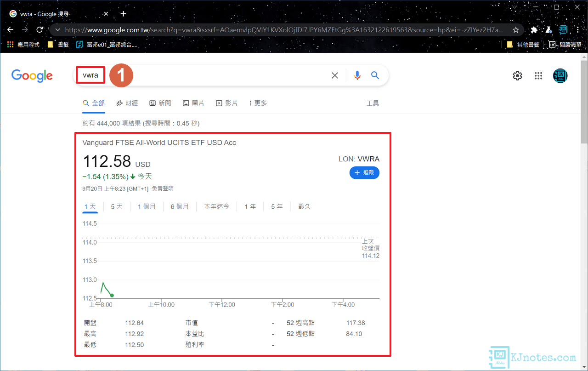This screenshot has height=371, width=588.
Task: Open a new browser tab
Action: tap(123, 14)
